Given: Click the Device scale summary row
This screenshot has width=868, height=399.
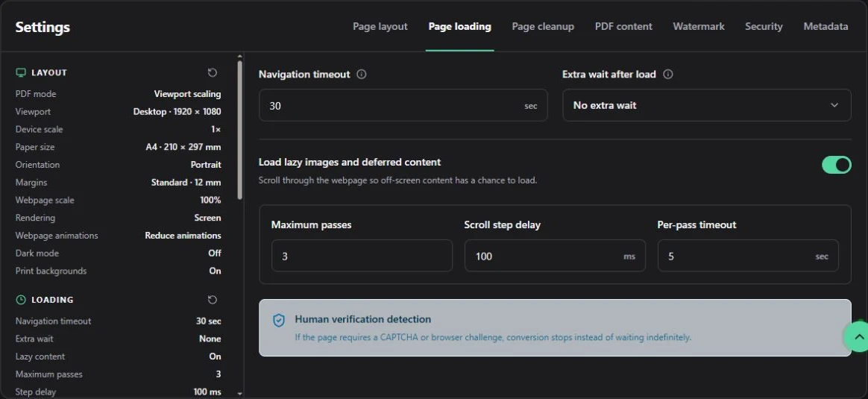Looking at the screenshot, I should [x=118, y=130].
